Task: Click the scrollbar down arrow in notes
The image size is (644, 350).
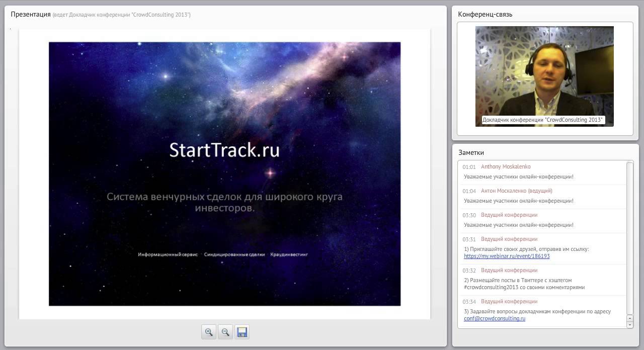Action: click(630, 325)
